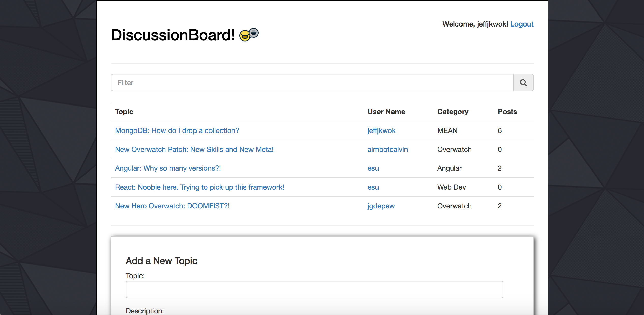Click the Web Dev category cell
644x315 pixels.
pyautogui.click(x=451, y=187)
